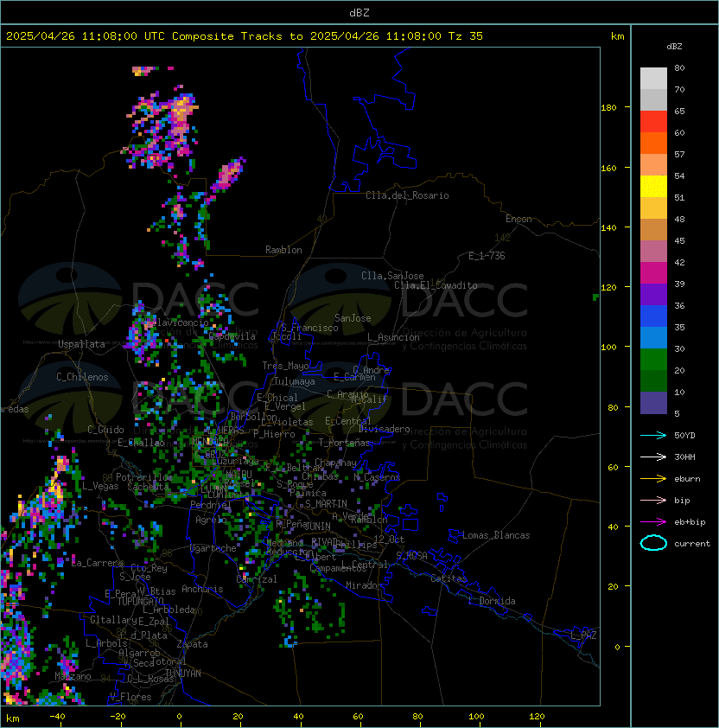
Task: Select the 'Catitas' map label
Action: [x=449, y=578]
